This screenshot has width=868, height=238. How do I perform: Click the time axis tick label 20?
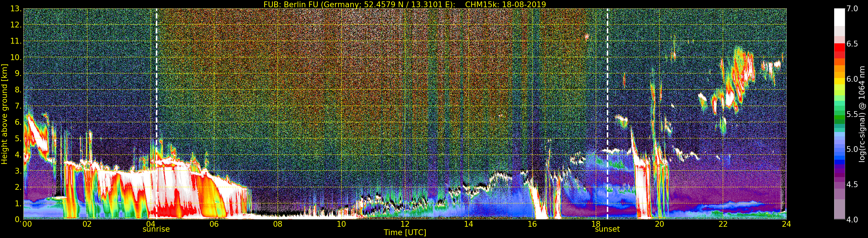[x=659, y=224]
